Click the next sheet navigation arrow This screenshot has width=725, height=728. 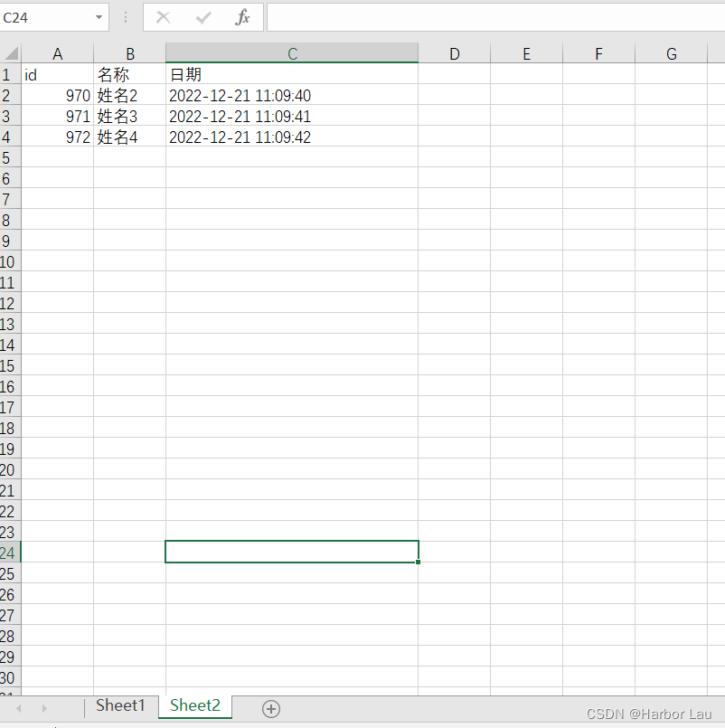click(x=43, y=709)
